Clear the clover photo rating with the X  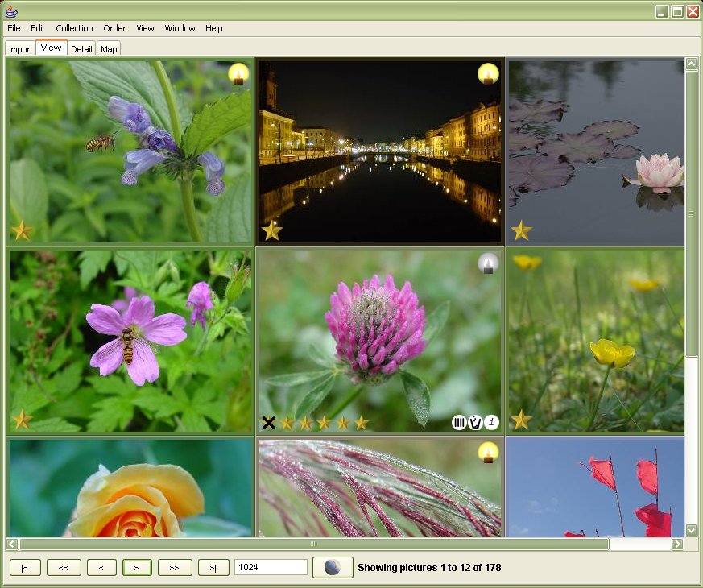(x=268, y=423)
